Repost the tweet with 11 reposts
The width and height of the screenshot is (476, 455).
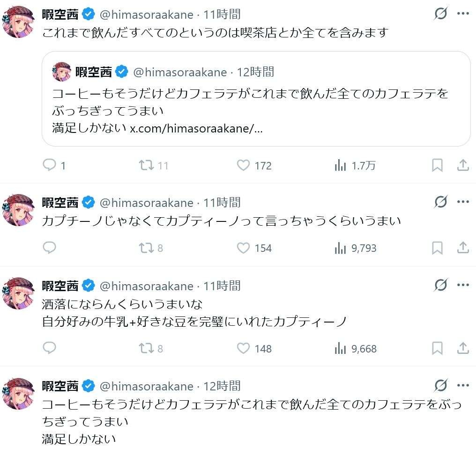(147, 165)
